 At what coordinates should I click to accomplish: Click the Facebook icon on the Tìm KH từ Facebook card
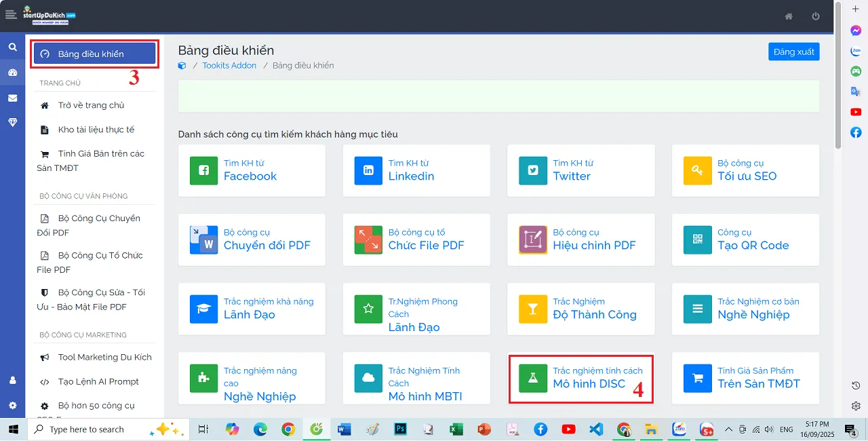[203, 171]
